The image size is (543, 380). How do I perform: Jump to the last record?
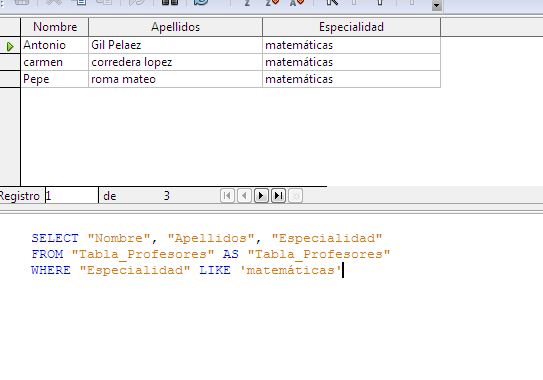pyautogui.click(x=278, y=196)
